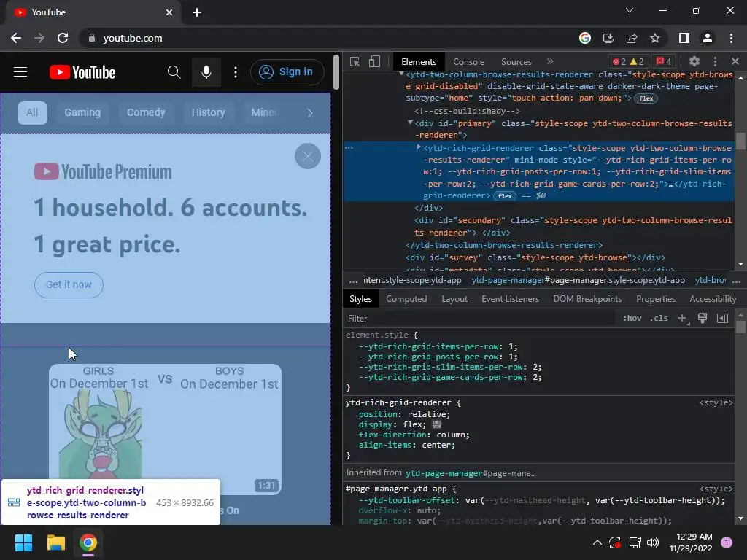The height and width of the screenshot is (560, 747).
Task: Activate DevTools inspect element picker
Action: [x=355, y=62]
